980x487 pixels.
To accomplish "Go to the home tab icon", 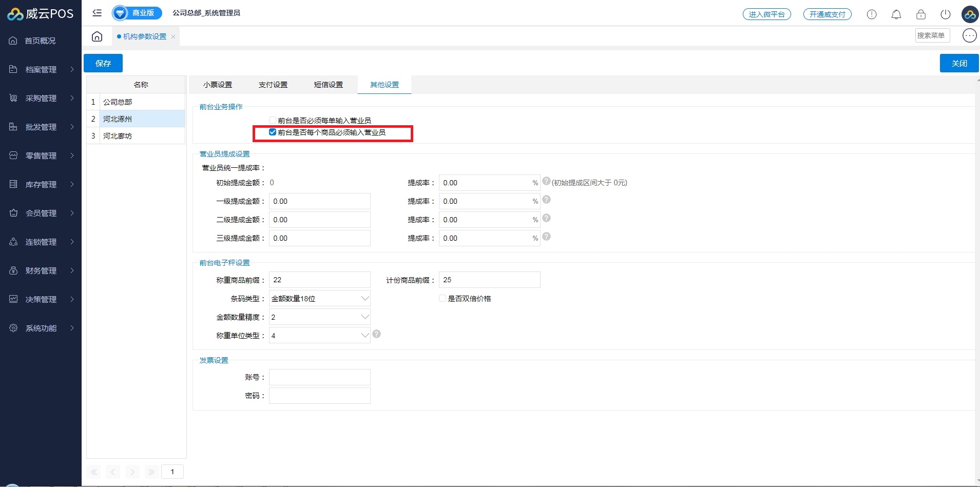I will (x=97, y=36).
